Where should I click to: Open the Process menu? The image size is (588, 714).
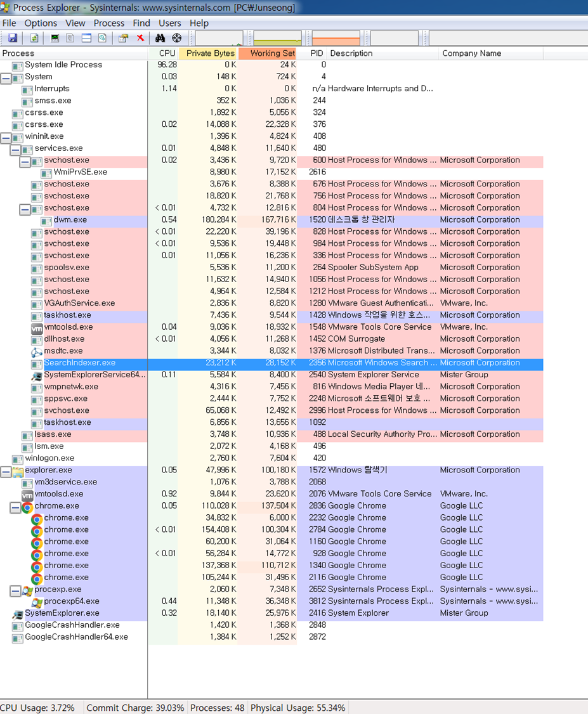pyautogui.click(x=109, y=23)
